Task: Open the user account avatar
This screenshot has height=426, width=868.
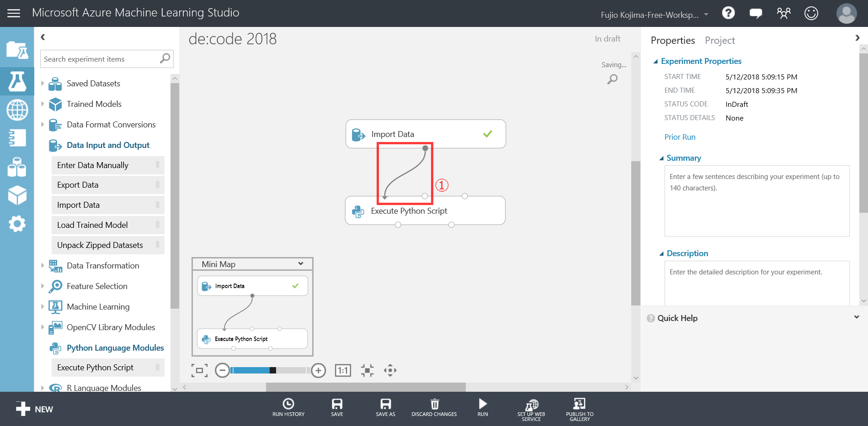Action: click(847, 13)
